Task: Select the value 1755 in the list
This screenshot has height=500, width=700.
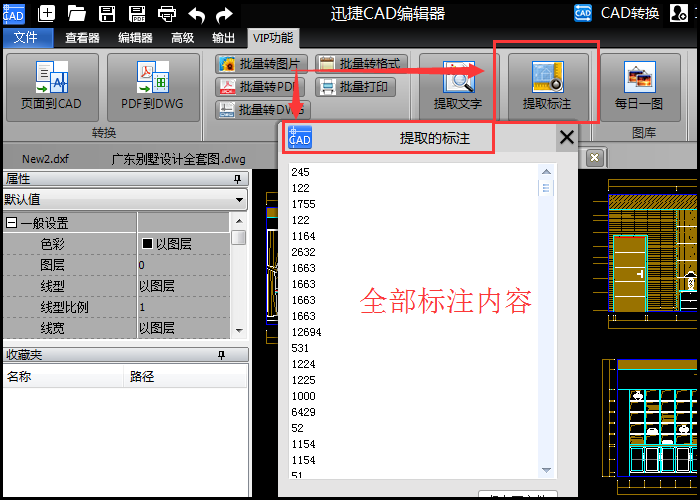Action: click(x=303, y=204)
